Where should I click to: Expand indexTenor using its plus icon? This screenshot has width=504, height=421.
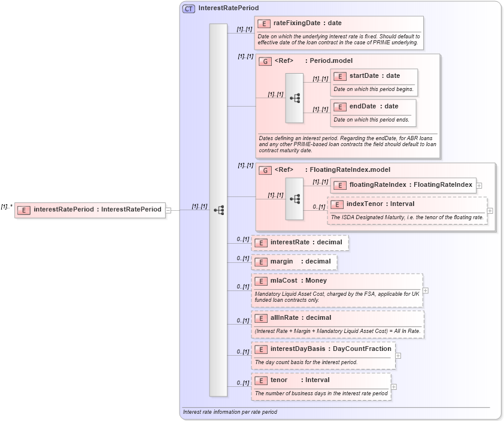coord(488,211)
